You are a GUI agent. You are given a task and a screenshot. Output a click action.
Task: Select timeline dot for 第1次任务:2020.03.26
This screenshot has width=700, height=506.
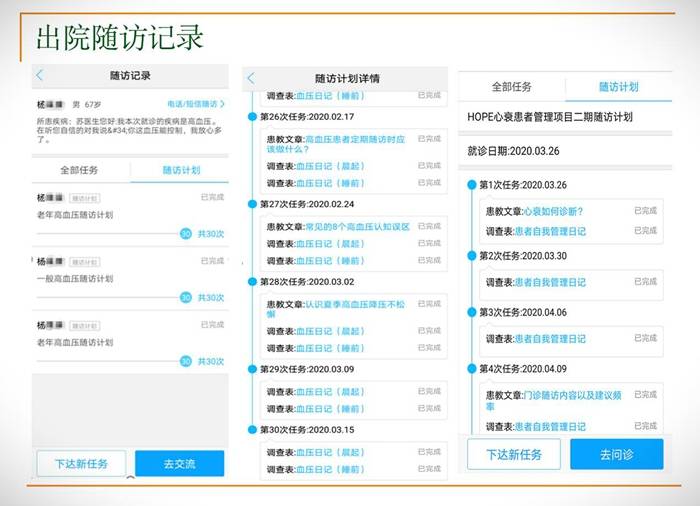click(x=471, y=185)
